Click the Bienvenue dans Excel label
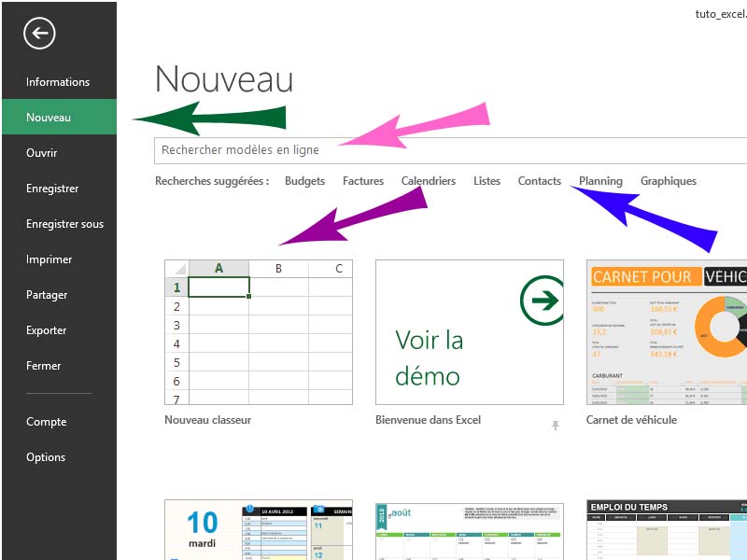747x560 pixels. (428, 420)
